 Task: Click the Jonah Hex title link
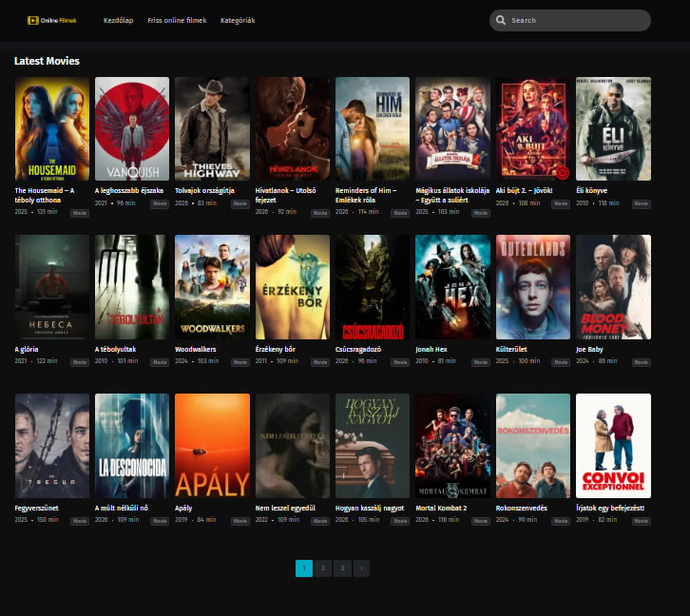coord(431,350)
